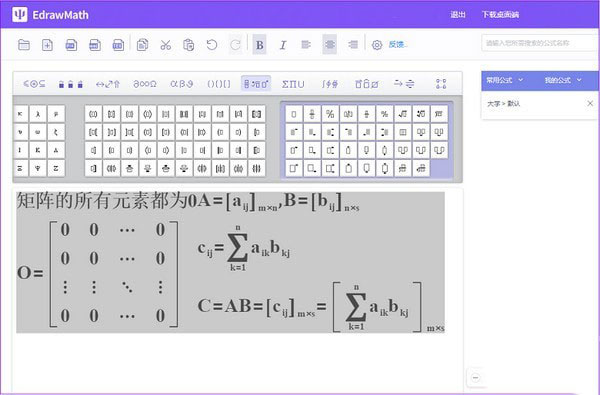
Task: Click the 退出 logout link
Action: coord(458,15)
